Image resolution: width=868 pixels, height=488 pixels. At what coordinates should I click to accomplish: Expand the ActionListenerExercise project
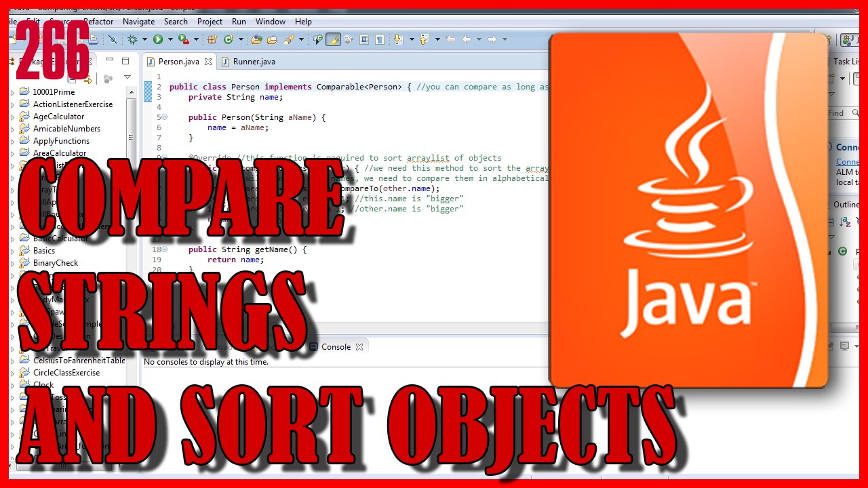(12, 104)
